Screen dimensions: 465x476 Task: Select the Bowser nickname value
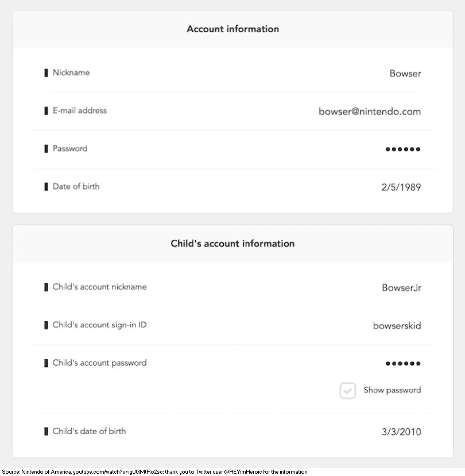tap(405, 73)
